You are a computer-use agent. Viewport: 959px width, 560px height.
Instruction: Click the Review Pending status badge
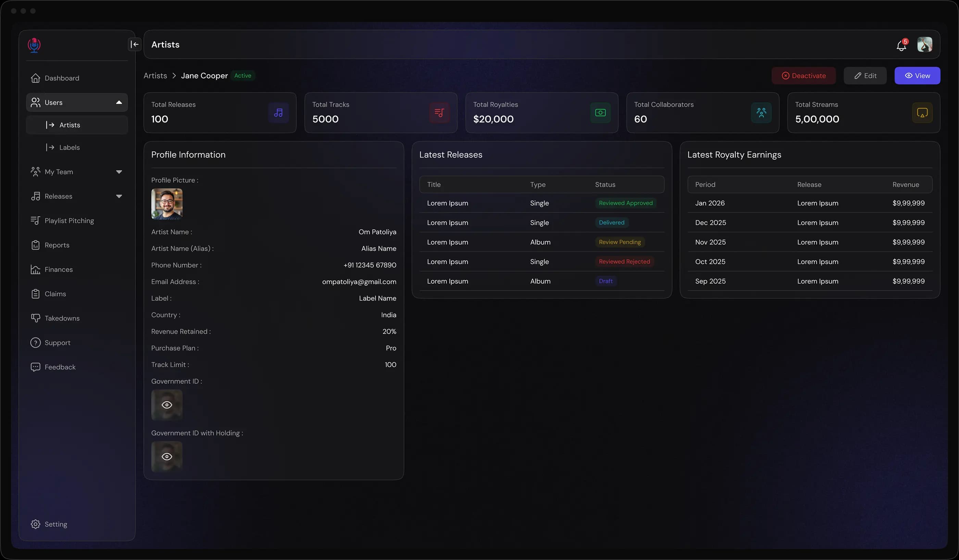tap(620, 242)
